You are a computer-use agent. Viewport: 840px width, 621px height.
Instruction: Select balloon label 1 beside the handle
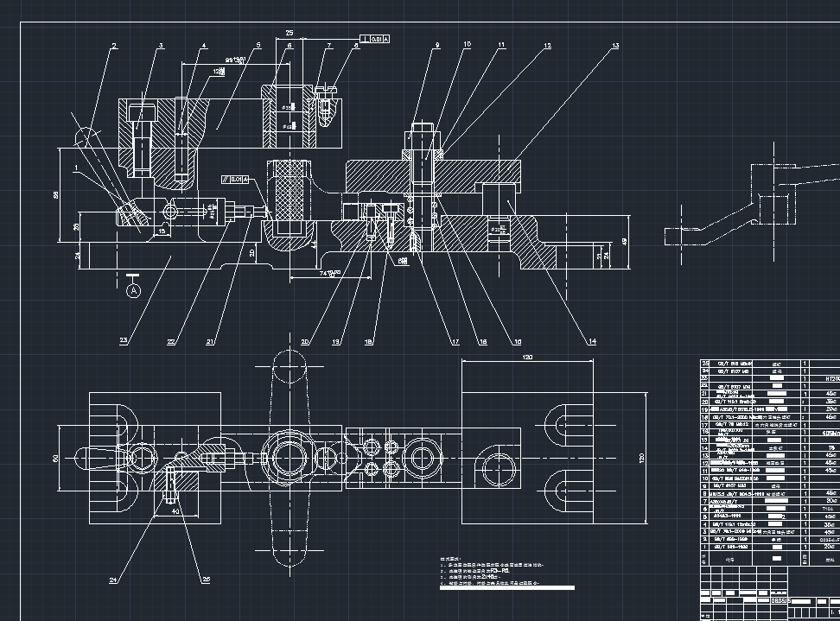(76, 168)
